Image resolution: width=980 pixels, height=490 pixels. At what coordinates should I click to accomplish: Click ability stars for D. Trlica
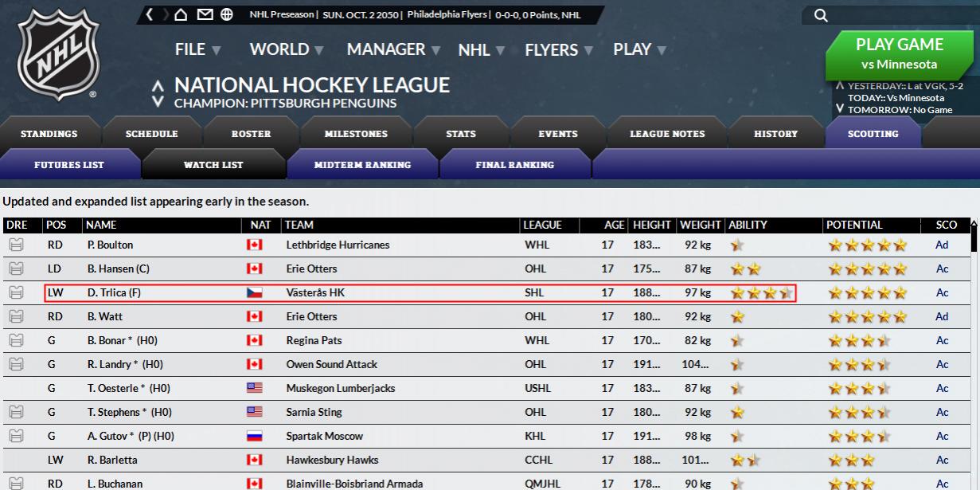[761, 292]
